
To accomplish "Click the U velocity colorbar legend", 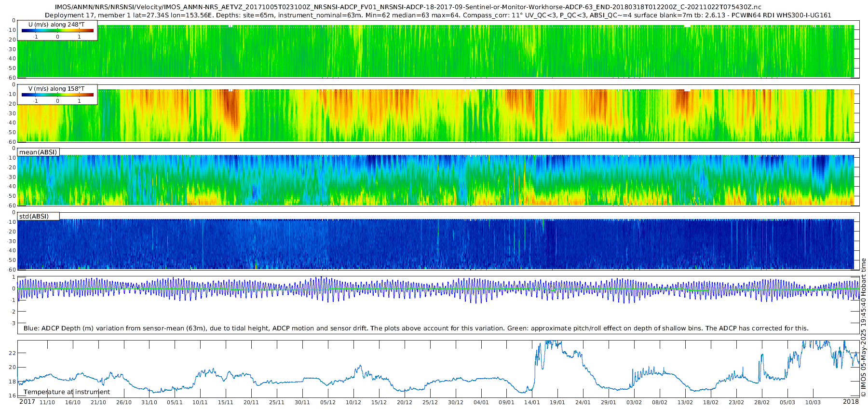I will (57, 30).
